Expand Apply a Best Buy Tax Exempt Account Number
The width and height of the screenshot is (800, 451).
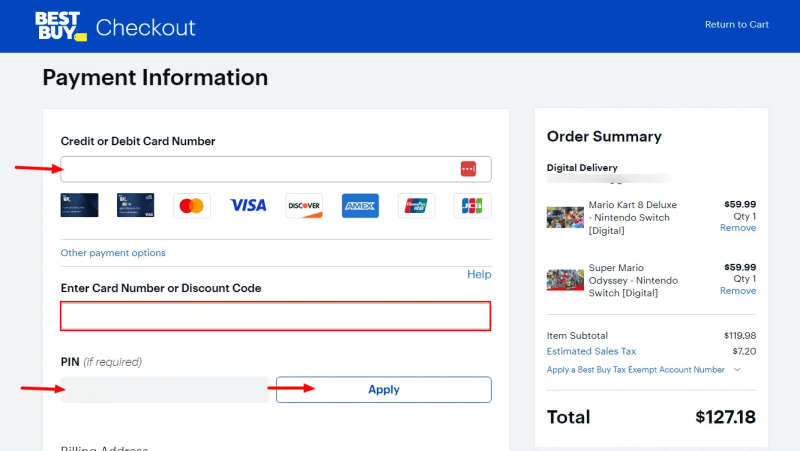643,370
